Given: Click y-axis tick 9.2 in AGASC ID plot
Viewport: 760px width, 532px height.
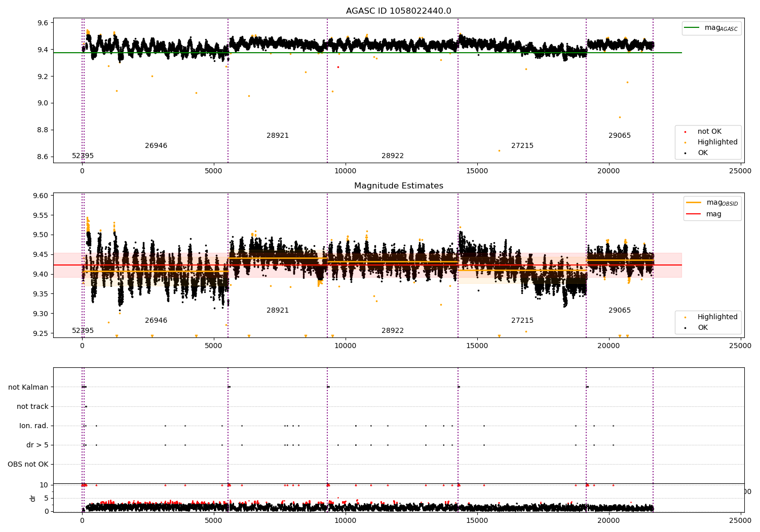Looking at the screenshot, I should point(43,77).
